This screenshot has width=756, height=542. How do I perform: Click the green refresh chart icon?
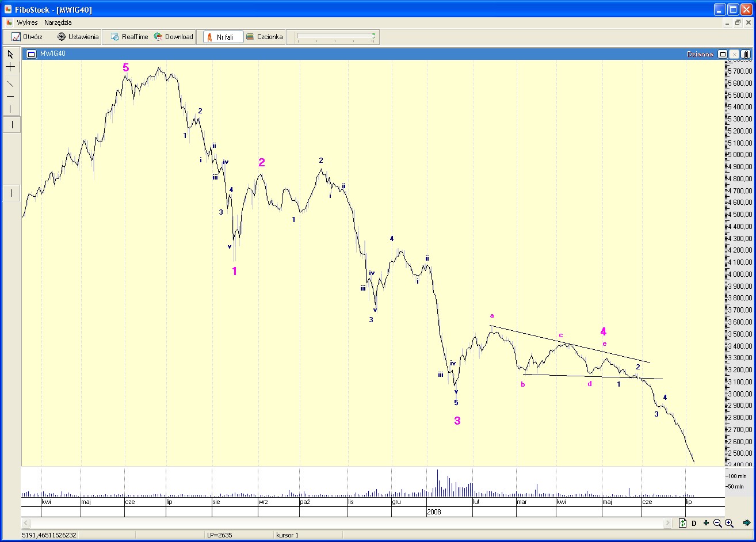682,523
